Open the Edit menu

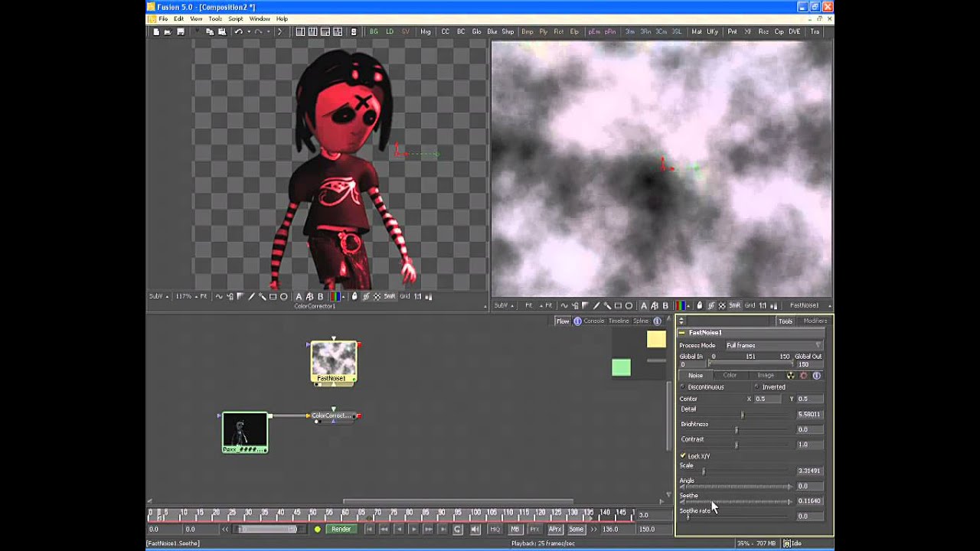point(178,18)
